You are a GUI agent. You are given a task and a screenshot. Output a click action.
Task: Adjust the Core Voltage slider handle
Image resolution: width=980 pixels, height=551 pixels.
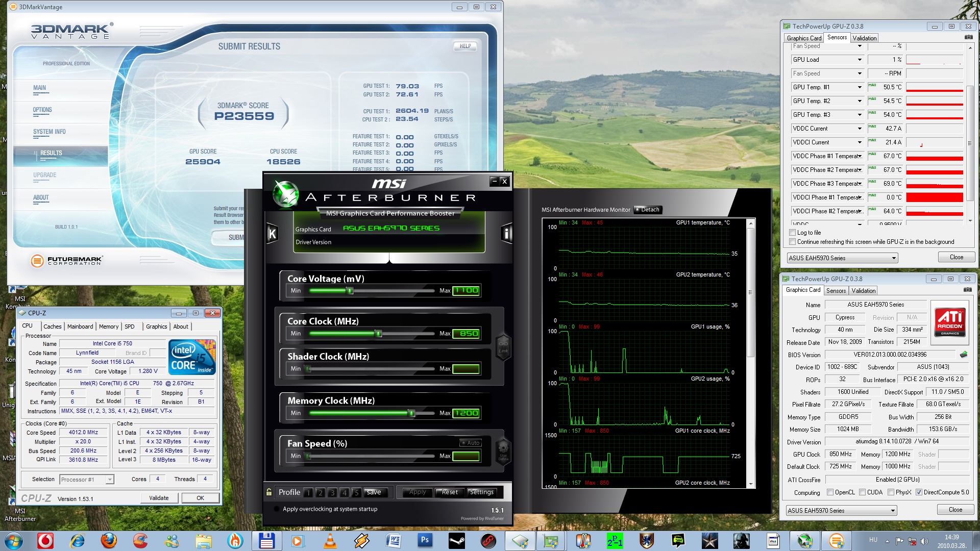point(350,291)
